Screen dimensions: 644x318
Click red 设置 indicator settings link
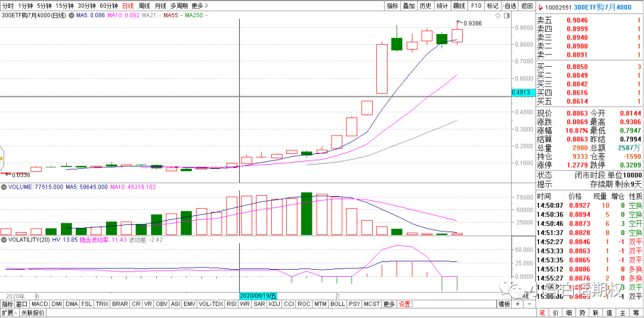click(405, 304)
